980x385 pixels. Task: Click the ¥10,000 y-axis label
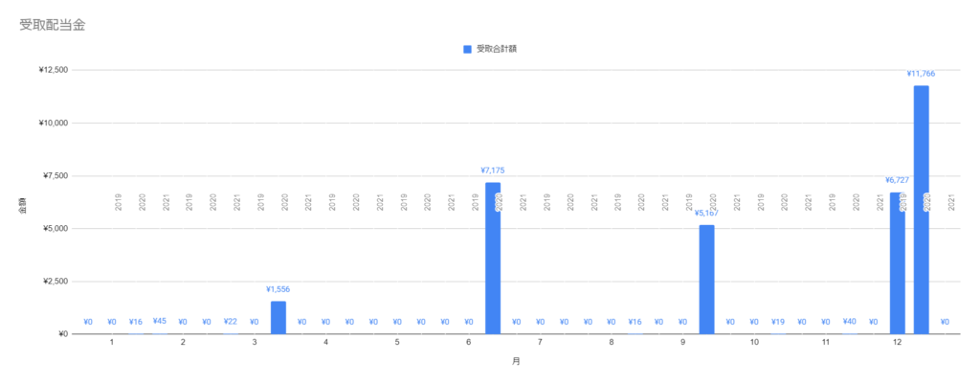coord(54,124)
